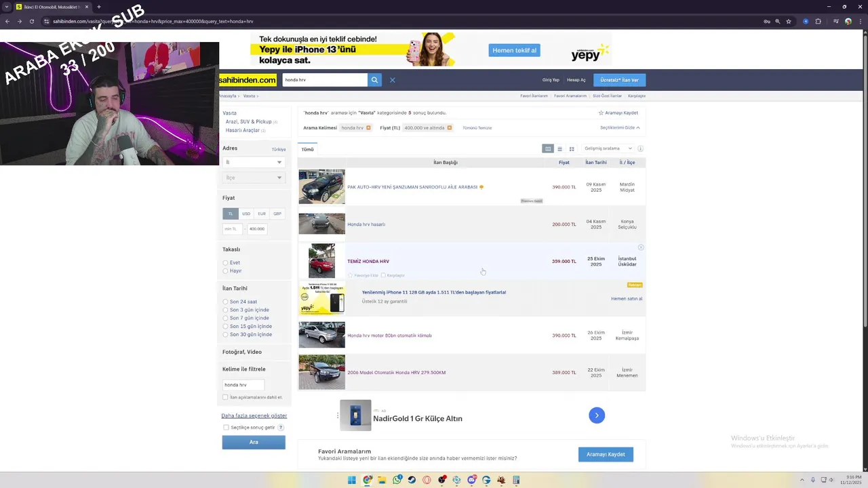Select the 'Tümü' results tab
The height and width of the screenshot is (488, 868).
click(308, 149)
